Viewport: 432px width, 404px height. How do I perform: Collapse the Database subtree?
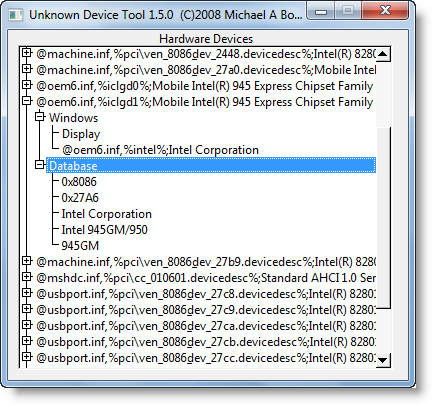[40, 165]
